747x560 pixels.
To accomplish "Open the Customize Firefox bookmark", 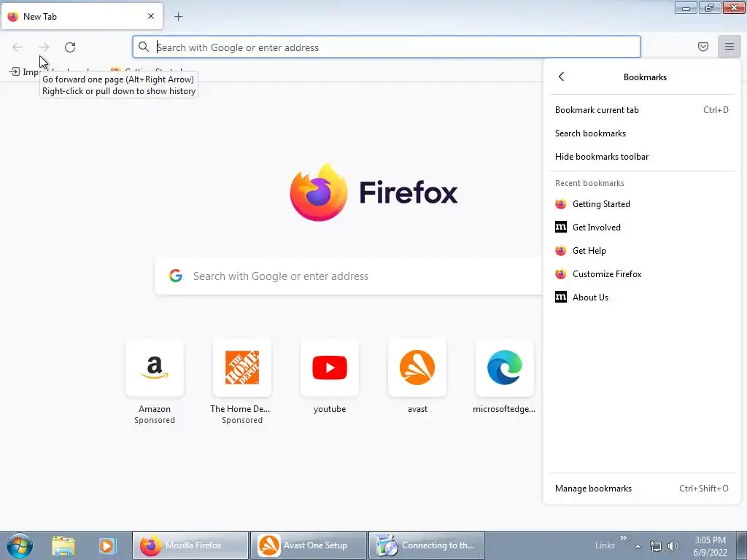I will coord(641,274).
